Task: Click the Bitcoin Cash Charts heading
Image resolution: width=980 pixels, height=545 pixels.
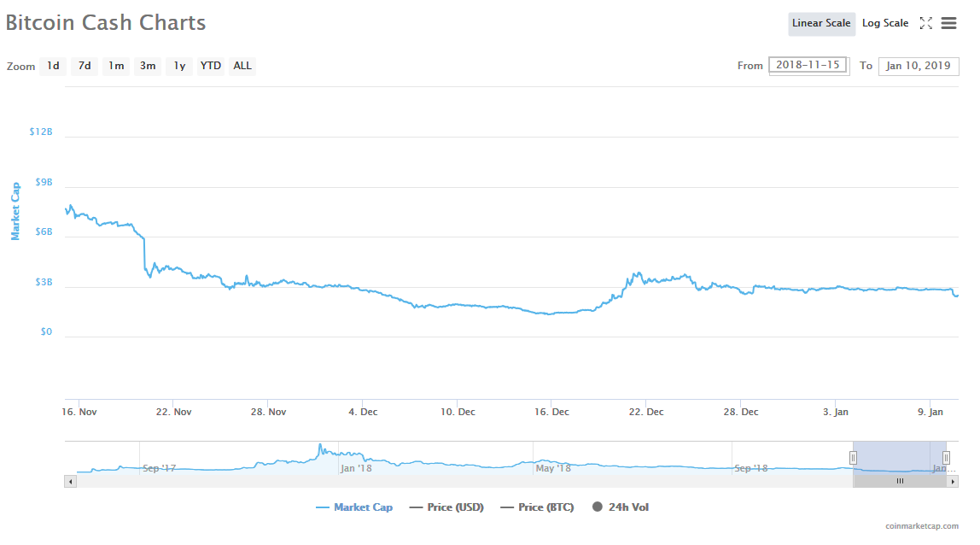Action: point(106,22)
